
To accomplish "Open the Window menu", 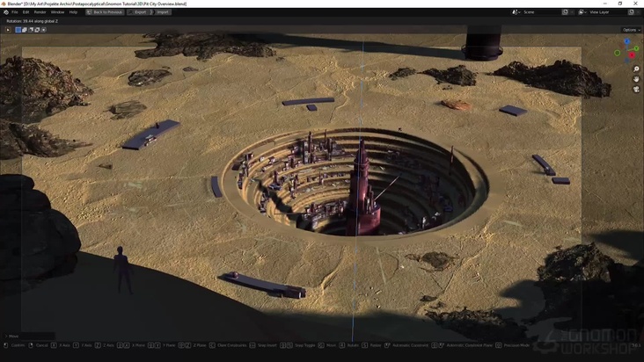I will tap(57, 12).
